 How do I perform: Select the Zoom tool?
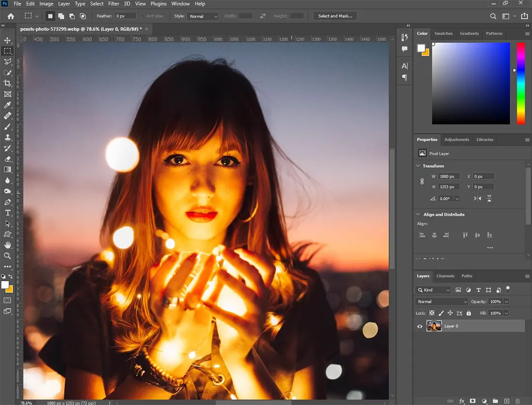[7, 256]
